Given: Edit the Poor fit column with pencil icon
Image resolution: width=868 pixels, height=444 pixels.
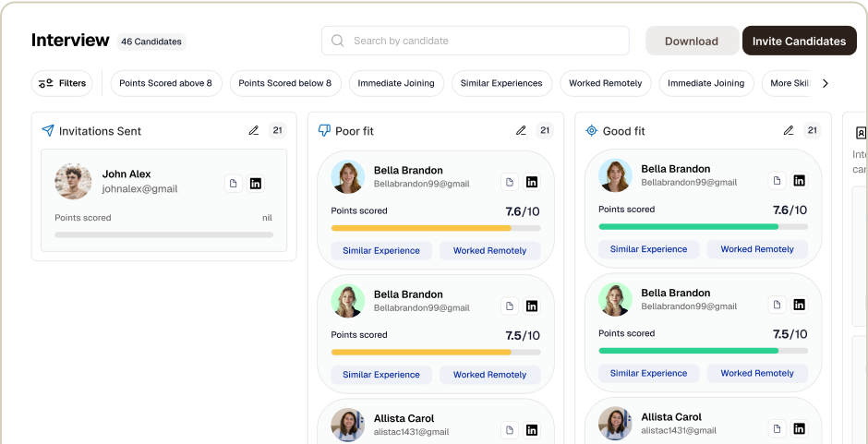Looking at the screenshot, I should [x=521, y=131].
